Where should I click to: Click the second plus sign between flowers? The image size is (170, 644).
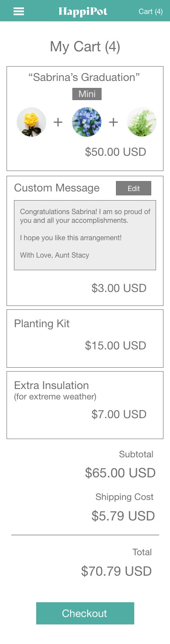113,122
